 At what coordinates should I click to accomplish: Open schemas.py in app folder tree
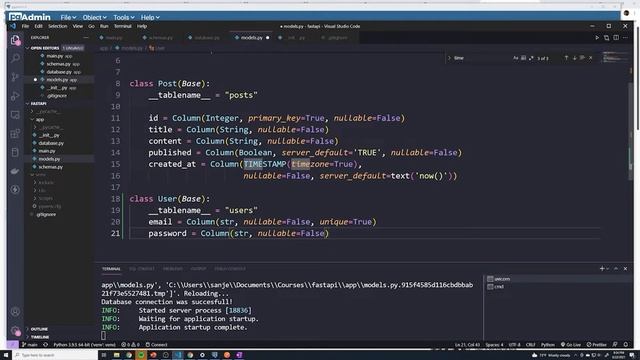[51, 167]
